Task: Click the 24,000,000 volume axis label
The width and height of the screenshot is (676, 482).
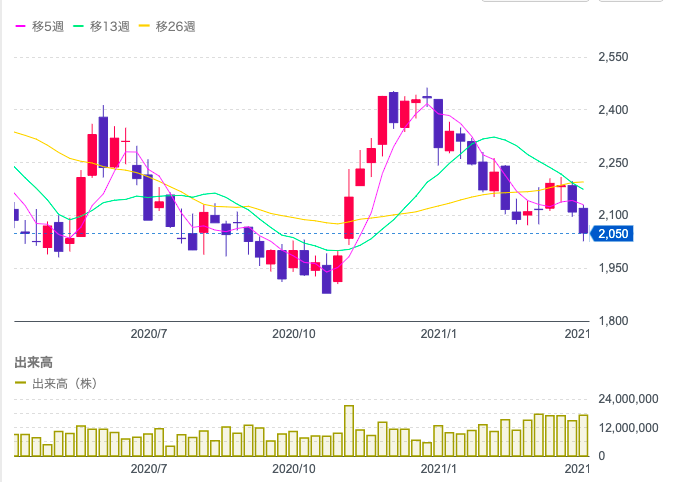Action: (628, 399)
